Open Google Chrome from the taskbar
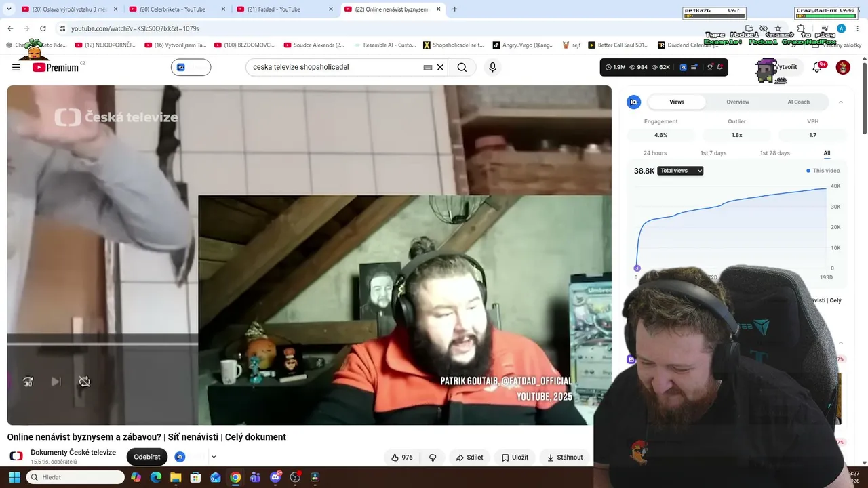The image size is (868, 488). [235, 477]
